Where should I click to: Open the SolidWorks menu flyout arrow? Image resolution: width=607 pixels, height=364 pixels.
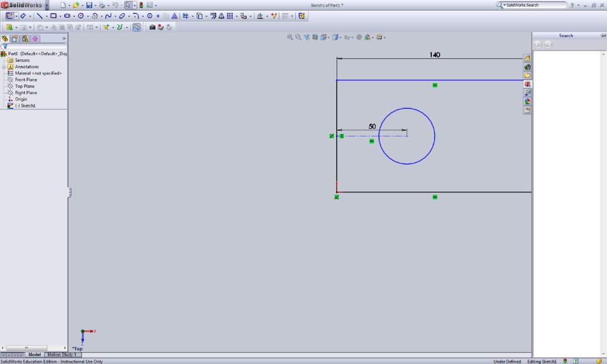coord(47,5)
